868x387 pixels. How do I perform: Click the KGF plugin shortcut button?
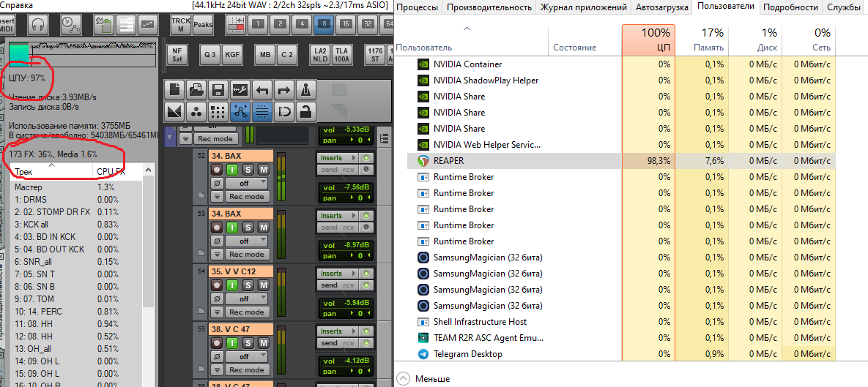click(x=232, y=55)
